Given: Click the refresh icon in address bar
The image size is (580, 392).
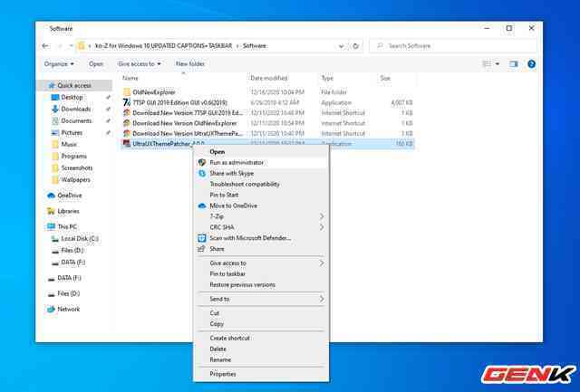Looking at the screenshot, I should click(x=355, y=46).
